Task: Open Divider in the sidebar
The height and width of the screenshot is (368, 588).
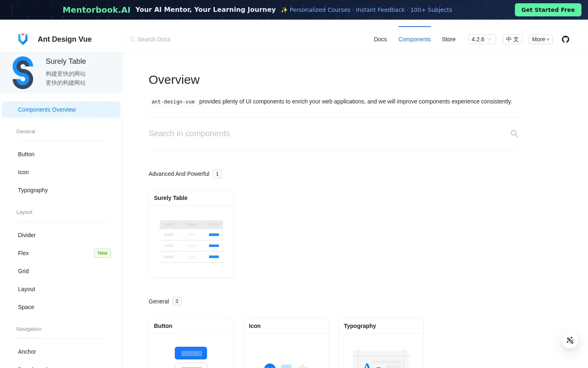Action: pyautogui.click(x=61, y=235)
